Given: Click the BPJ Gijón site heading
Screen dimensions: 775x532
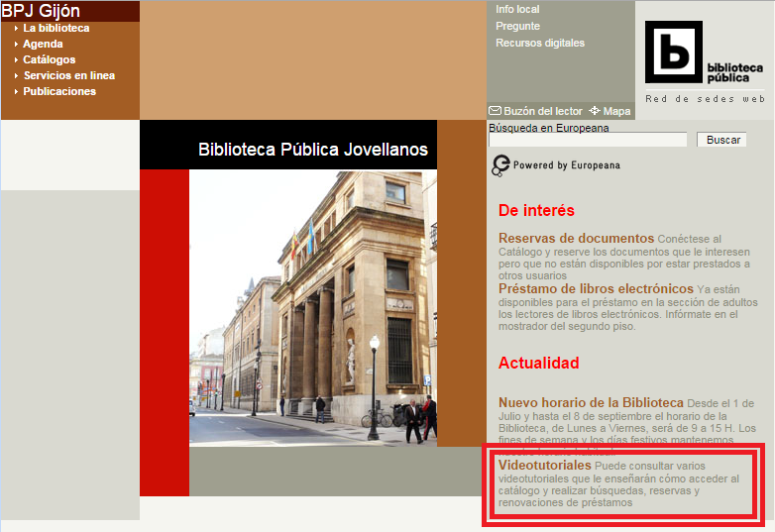Looking at the screenshot, I should pyautogui.click(x=41, y=11).
